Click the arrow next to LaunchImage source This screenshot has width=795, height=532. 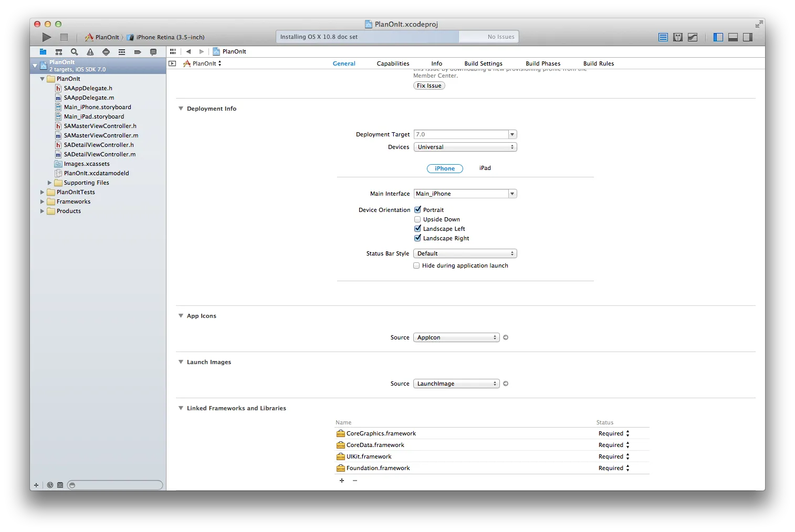coord(506,384)
